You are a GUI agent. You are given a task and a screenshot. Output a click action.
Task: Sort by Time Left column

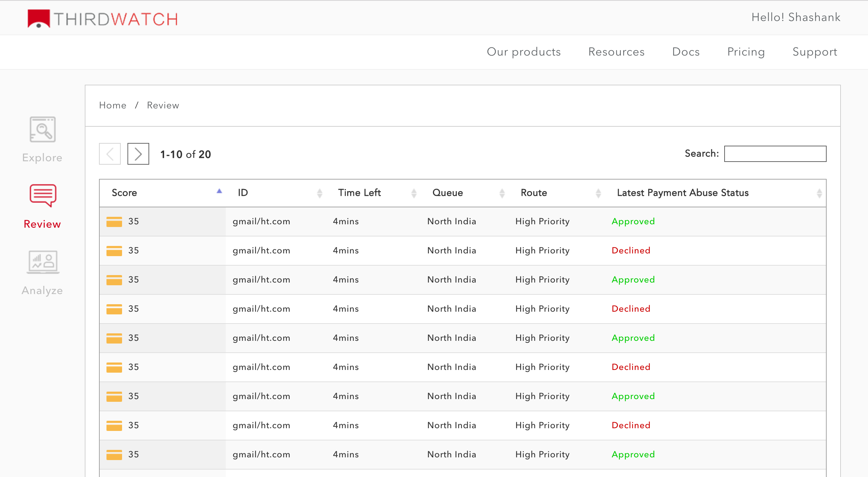[414, 193]
